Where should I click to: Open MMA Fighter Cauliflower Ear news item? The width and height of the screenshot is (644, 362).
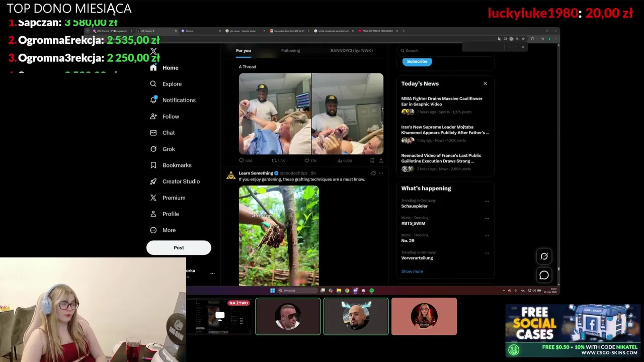[x=445, y=105]
